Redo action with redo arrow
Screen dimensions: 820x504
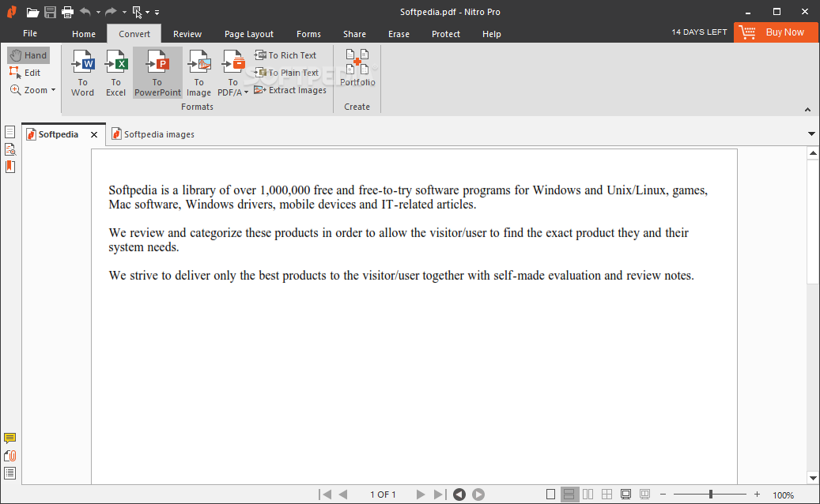pyautogui.click(x=111, y=12)
